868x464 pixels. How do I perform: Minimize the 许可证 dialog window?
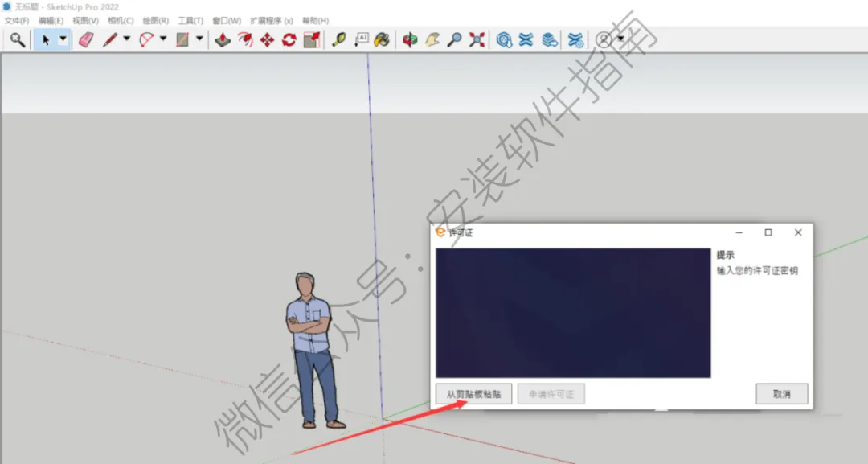739,232
